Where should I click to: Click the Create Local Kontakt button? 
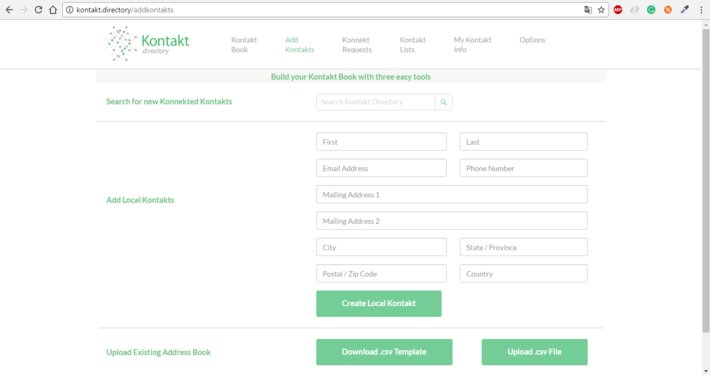(379, 303)
